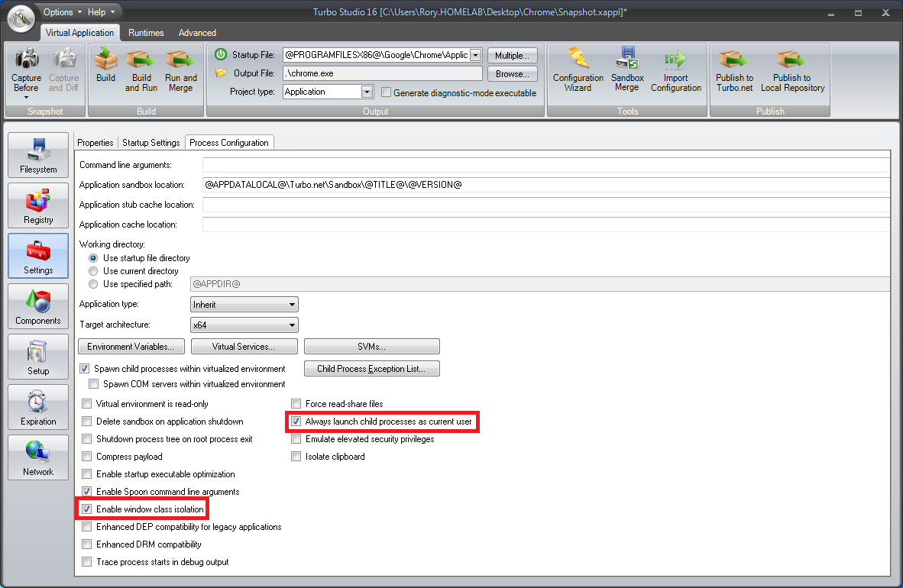Image resolution: width=903 pixels, height=588 pixels.
Task: Open the Registry sidebar panel
Action: point(38,205)
